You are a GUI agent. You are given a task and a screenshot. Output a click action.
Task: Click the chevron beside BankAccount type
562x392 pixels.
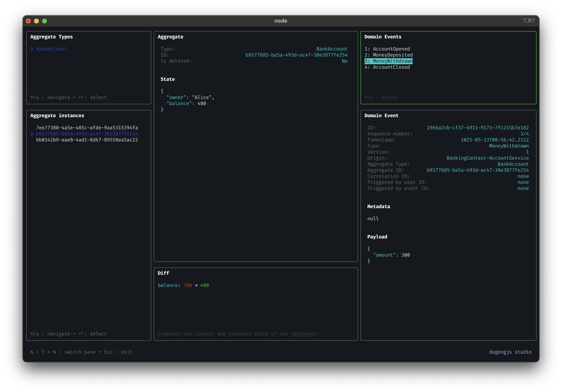(x=32, y=49)
